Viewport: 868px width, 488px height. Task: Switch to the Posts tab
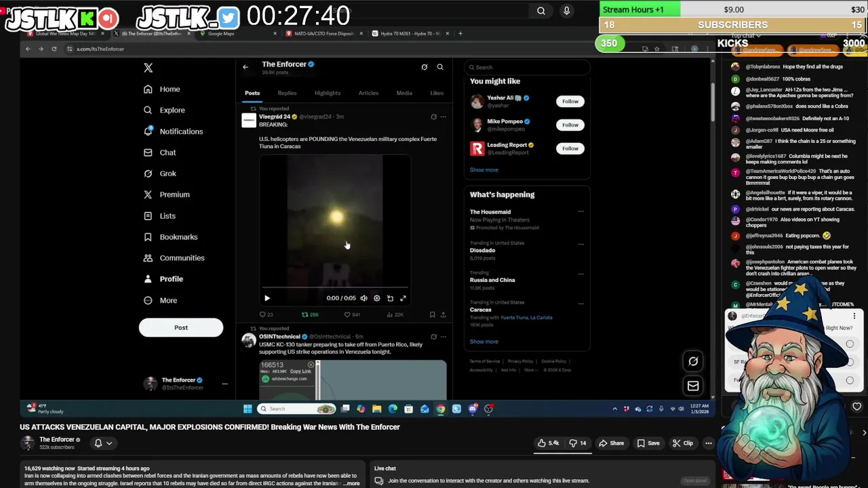pos(252,93)
